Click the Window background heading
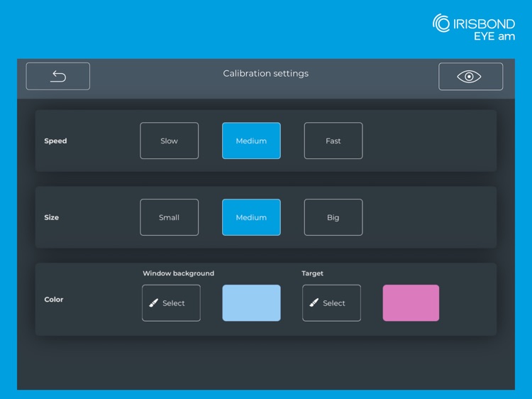Viewport: 532px width, 399px height. tap(179, 273)
